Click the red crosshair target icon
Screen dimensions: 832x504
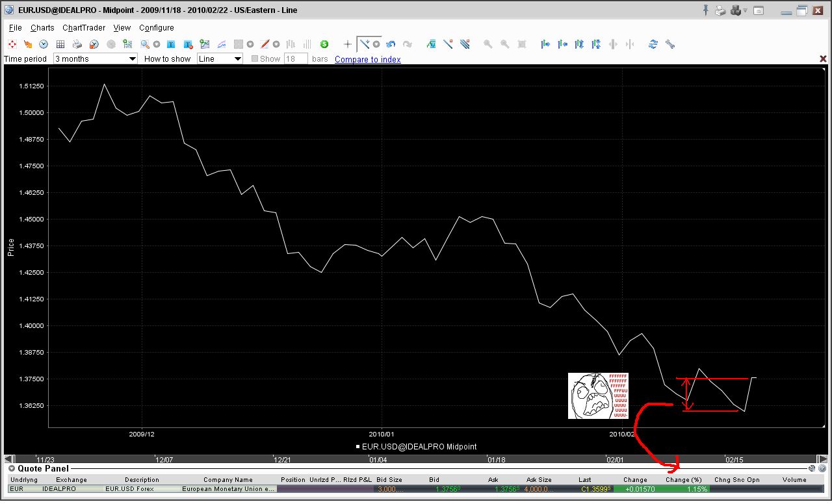[12, 44]
